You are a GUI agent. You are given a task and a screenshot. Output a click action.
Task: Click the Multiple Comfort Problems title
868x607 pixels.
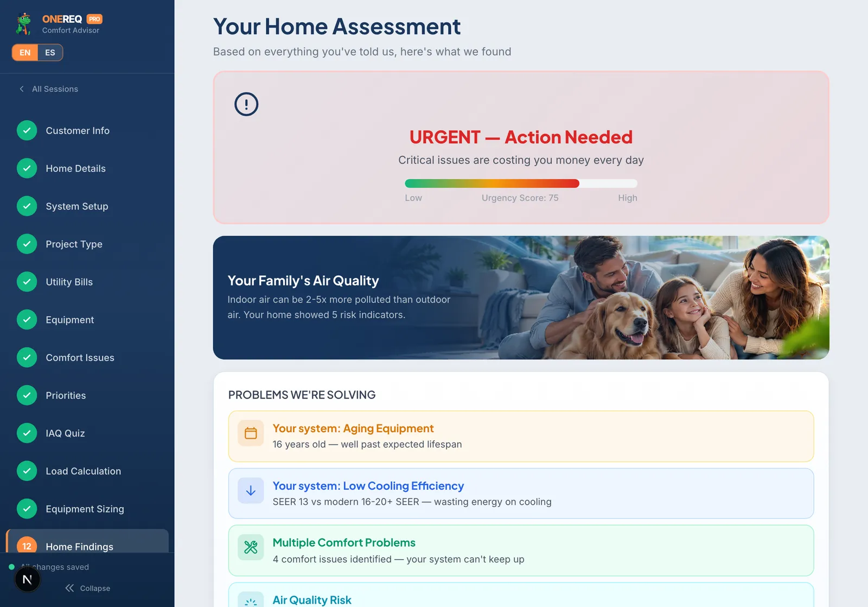click(x=344, y=542)
